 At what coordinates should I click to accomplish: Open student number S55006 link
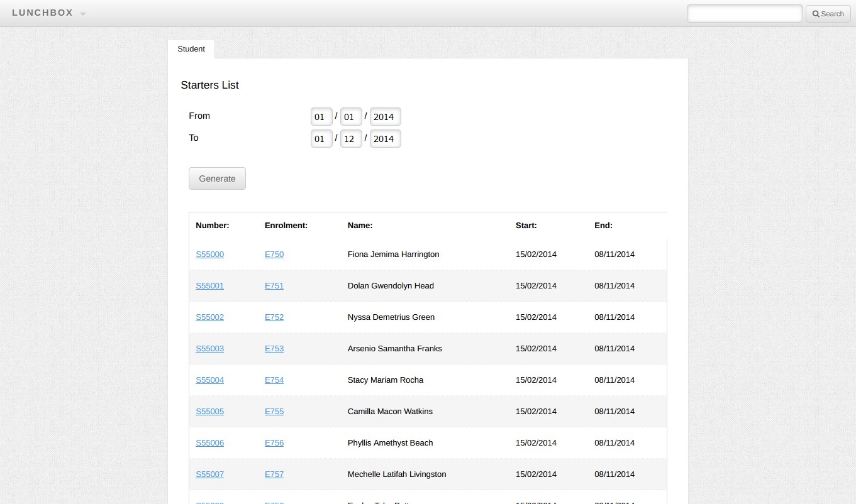pyautogui.click(x=209, y=443)
